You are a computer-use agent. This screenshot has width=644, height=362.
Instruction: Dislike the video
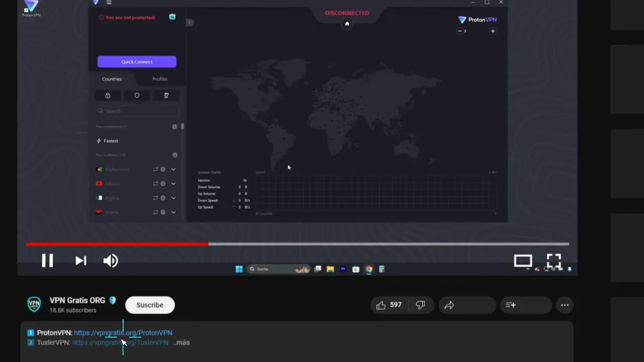click(x=421, y=305)
